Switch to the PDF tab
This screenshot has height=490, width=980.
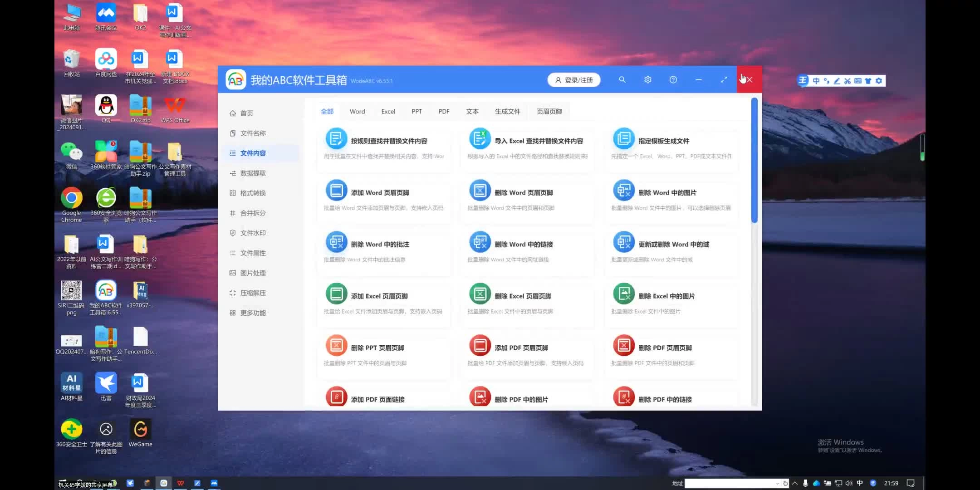444,112
